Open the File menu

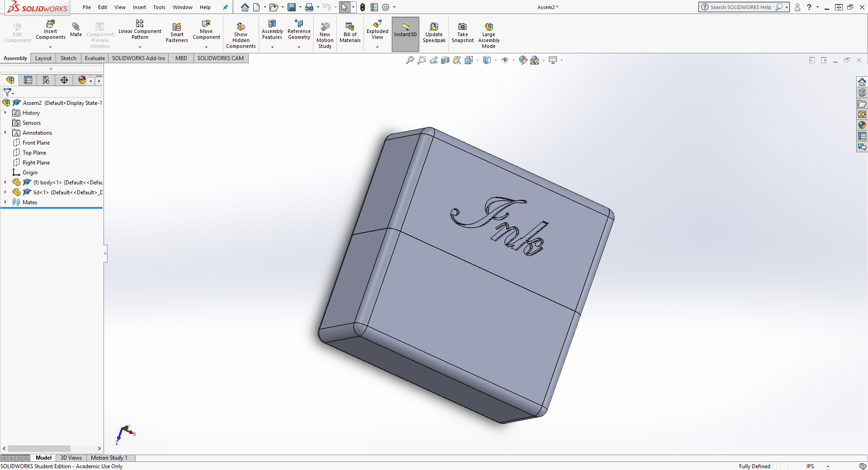(x=87, y=7)
